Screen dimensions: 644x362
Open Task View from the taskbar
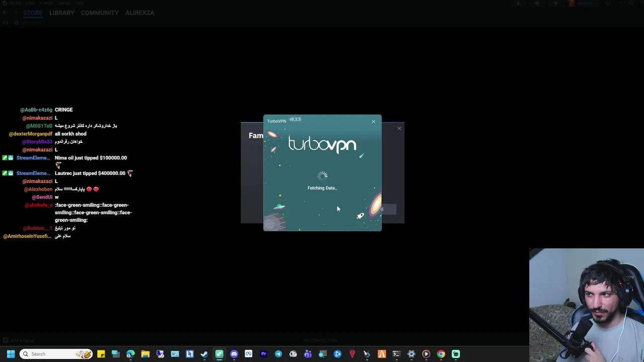pos(116,354)
